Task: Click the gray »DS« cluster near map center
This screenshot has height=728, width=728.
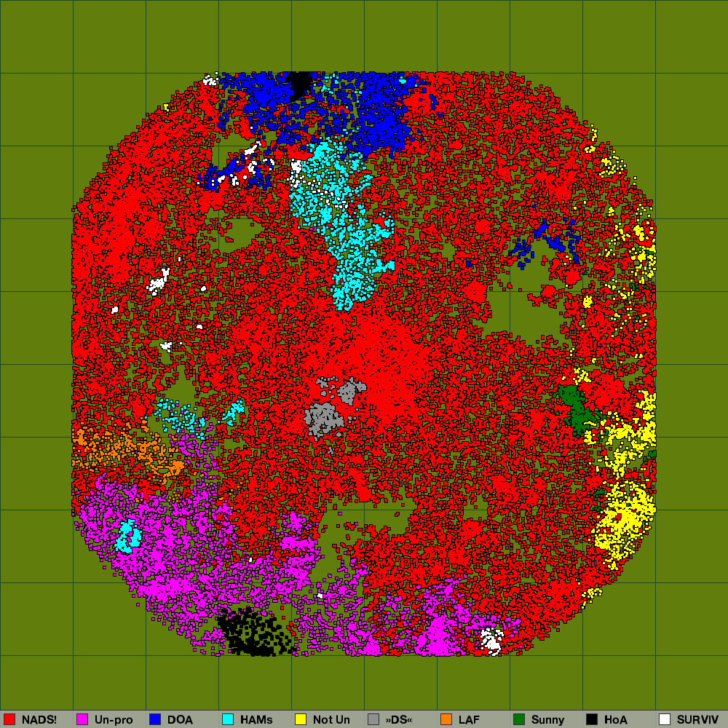Action: click(324, 418)
